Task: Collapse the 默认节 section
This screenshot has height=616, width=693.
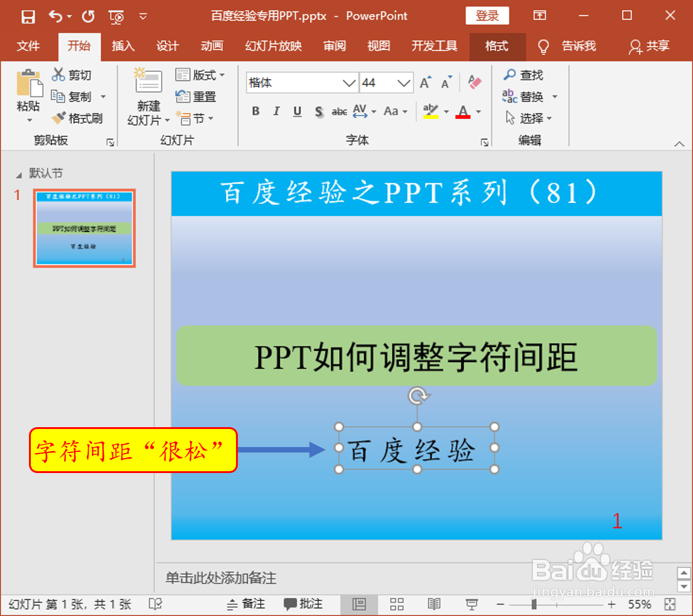Action: [x=19, y=176]
